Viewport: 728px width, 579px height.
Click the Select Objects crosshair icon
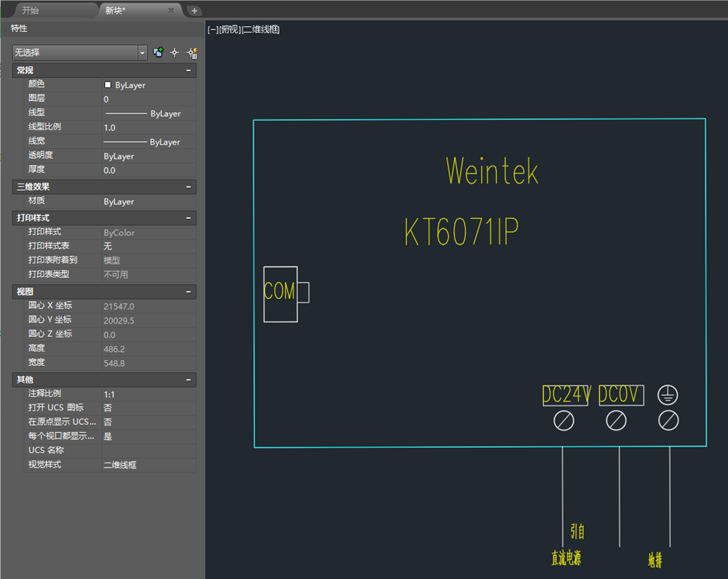coord(175,52)
